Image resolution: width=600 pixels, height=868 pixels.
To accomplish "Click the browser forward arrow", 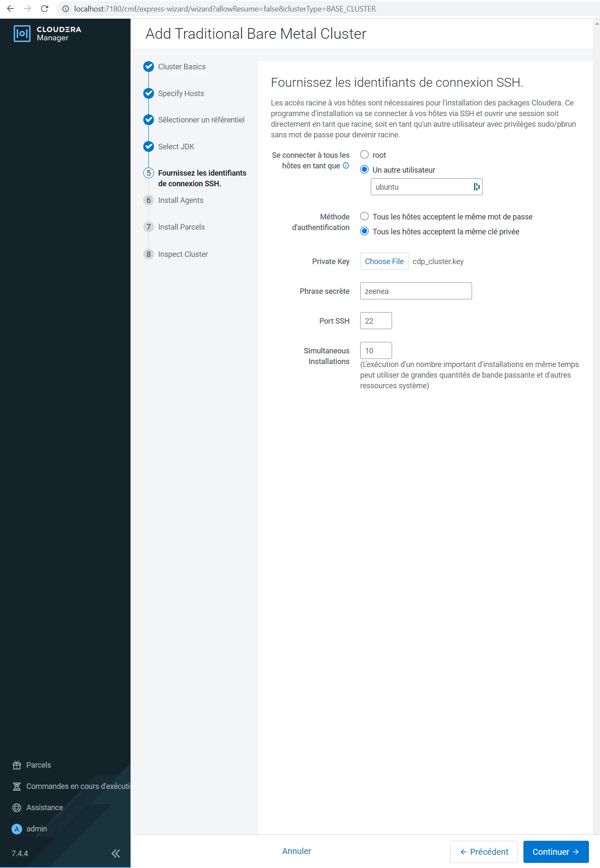I will 28,9.
